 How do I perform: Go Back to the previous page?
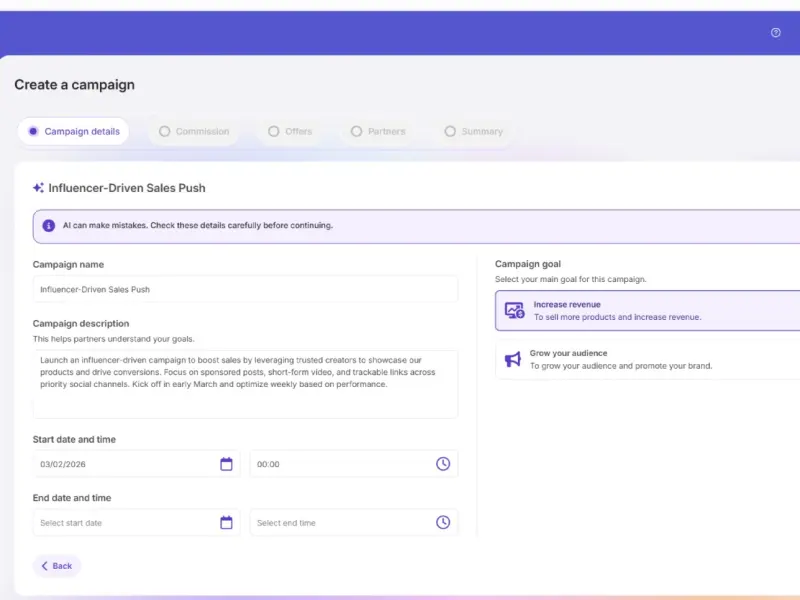point(57,566)
